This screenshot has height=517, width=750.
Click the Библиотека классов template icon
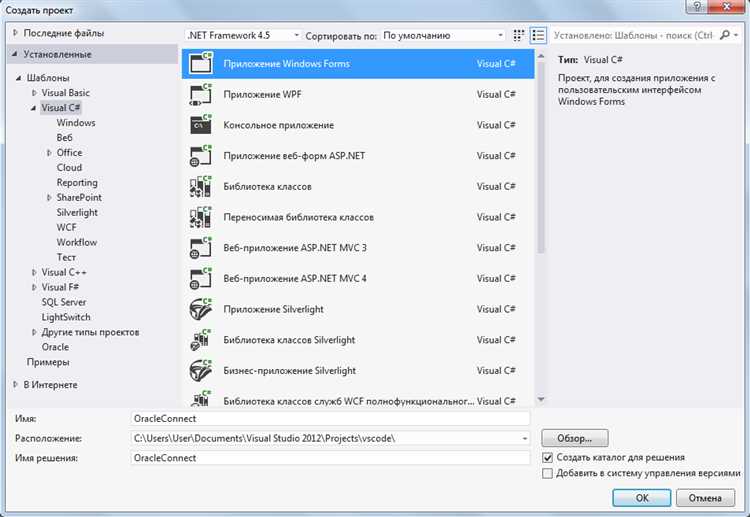pos(201,187)
